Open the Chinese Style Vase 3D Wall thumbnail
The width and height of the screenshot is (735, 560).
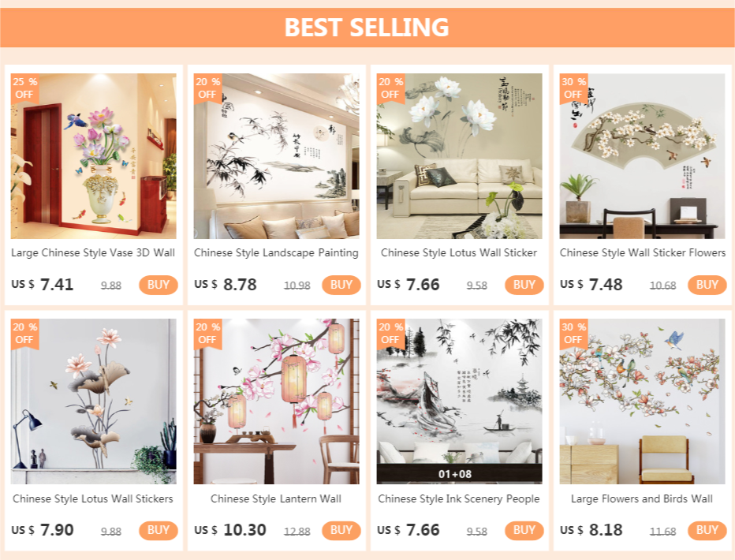point(94,156)
